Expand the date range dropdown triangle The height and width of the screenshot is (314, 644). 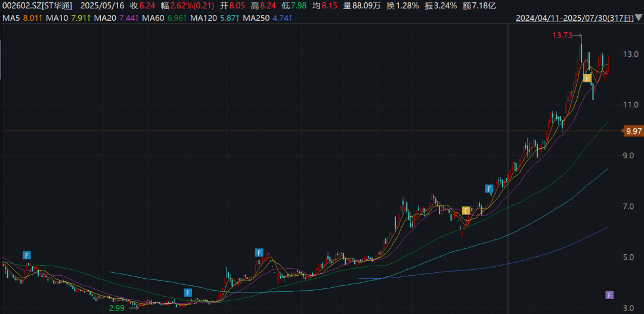pos(638,18)
